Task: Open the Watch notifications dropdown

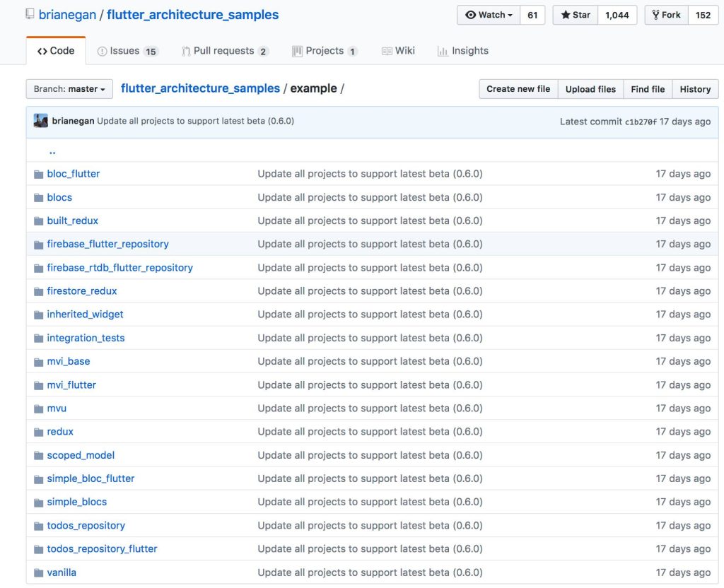Action: point(489,15)
